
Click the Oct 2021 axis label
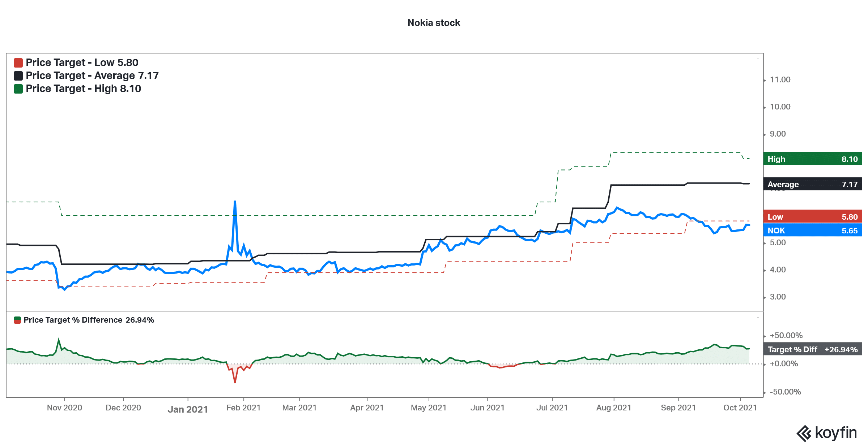tap(740, 408)
